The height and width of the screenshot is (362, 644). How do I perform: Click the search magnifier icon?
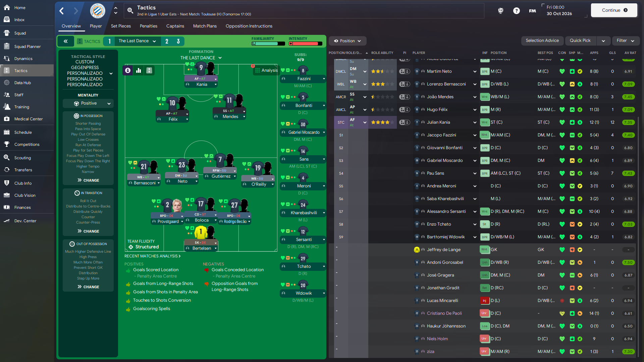click(x=130, y=11)
